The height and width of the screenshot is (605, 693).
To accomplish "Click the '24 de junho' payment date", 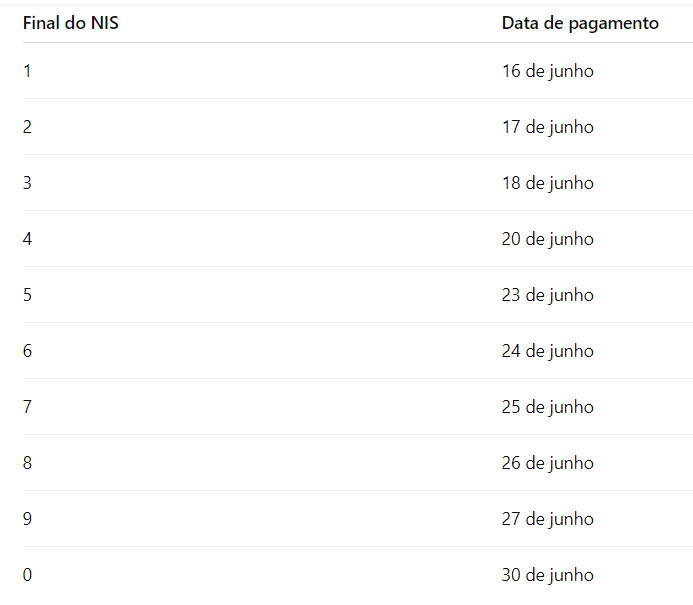I will point(548,352).
